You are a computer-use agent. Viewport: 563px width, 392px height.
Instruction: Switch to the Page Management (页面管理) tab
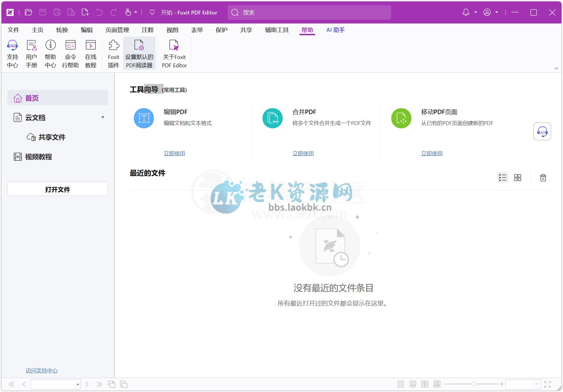(117, 30)
